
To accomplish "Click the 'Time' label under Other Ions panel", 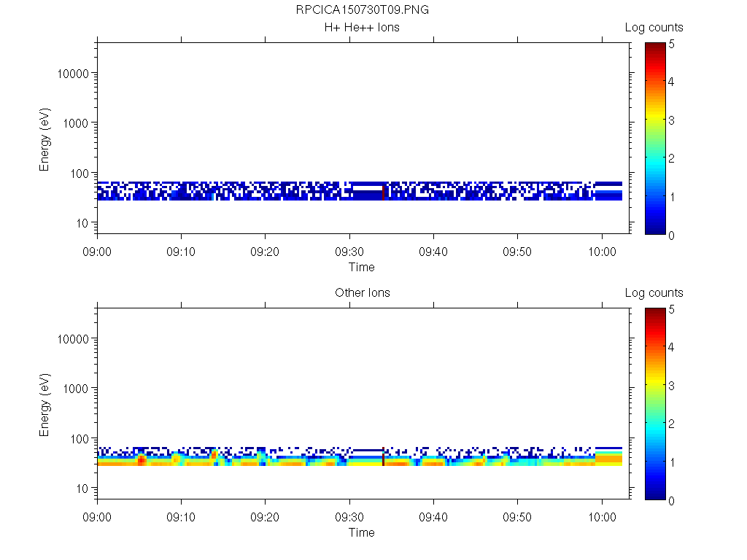I will [x=362, y=532].
